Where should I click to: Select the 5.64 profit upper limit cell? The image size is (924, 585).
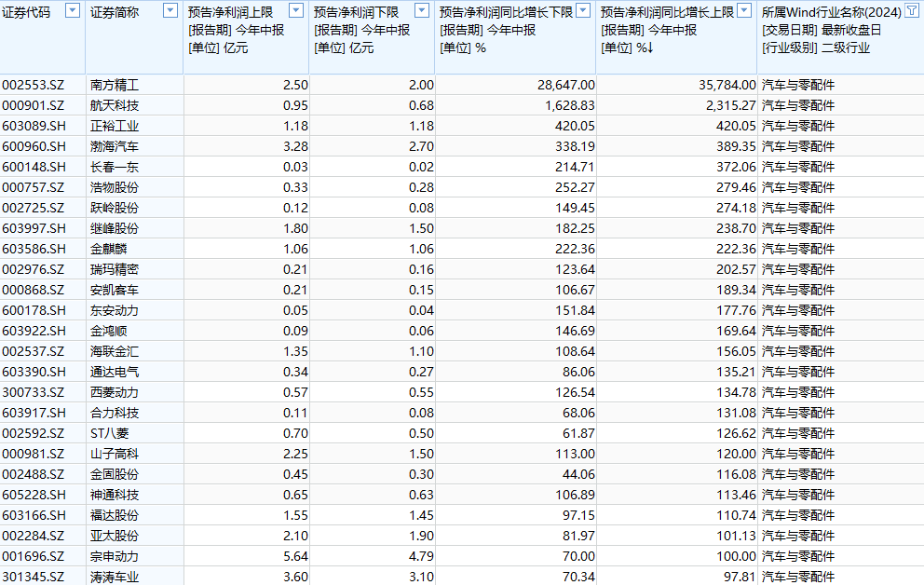click(293, 556)
